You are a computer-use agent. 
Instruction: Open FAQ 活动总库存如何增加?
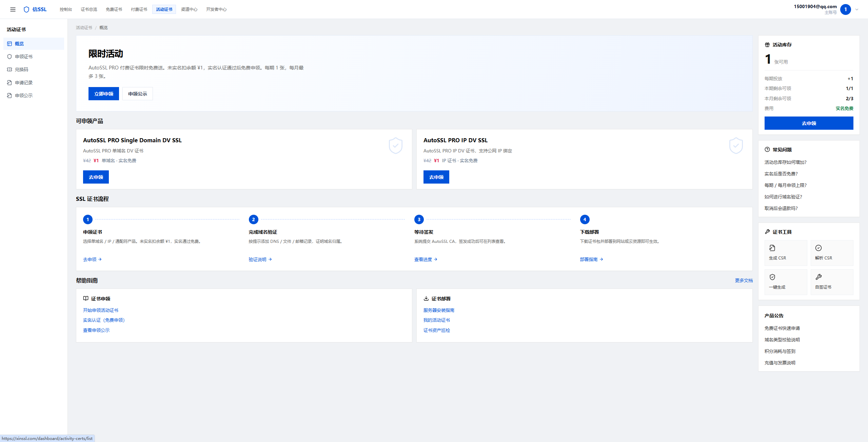[x=786, y=162]
